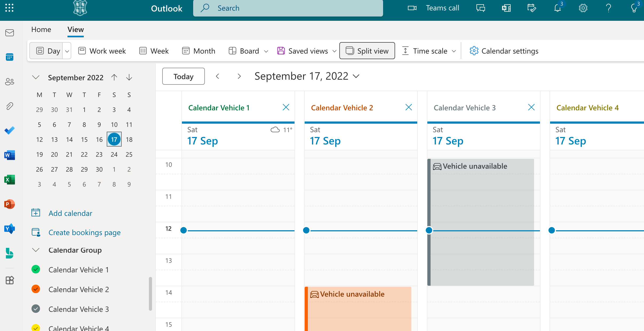Click the Teams call camera icon
The width and height of the screenshot is (644, 331).
pyautogui.click(x=412, y=8)
